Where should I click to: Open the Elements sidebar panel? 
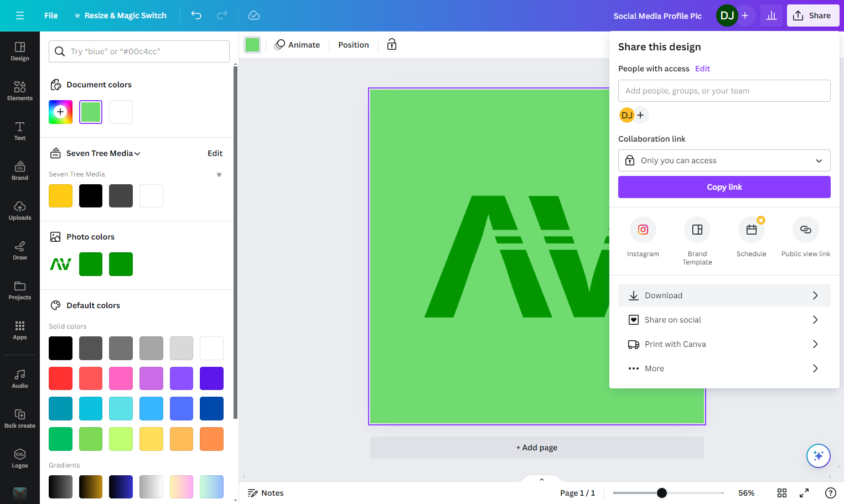[20, 91]
